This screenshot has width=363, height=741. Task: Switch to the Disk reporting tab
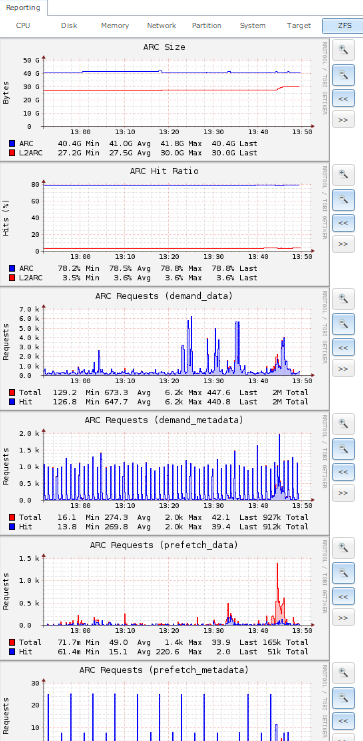69,26
